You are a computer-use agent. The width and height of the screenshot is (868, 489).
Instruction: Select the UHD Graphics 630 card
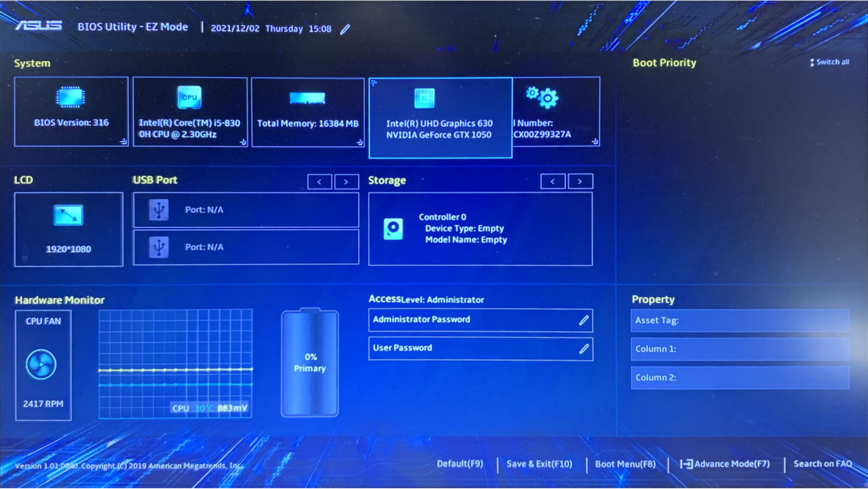440,118
